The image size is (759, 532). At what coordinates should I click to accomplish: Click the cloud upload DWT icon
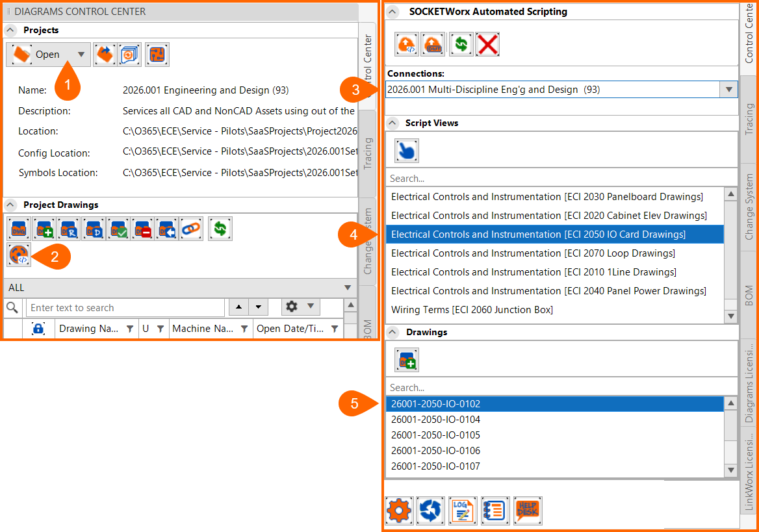coord(433,45)
